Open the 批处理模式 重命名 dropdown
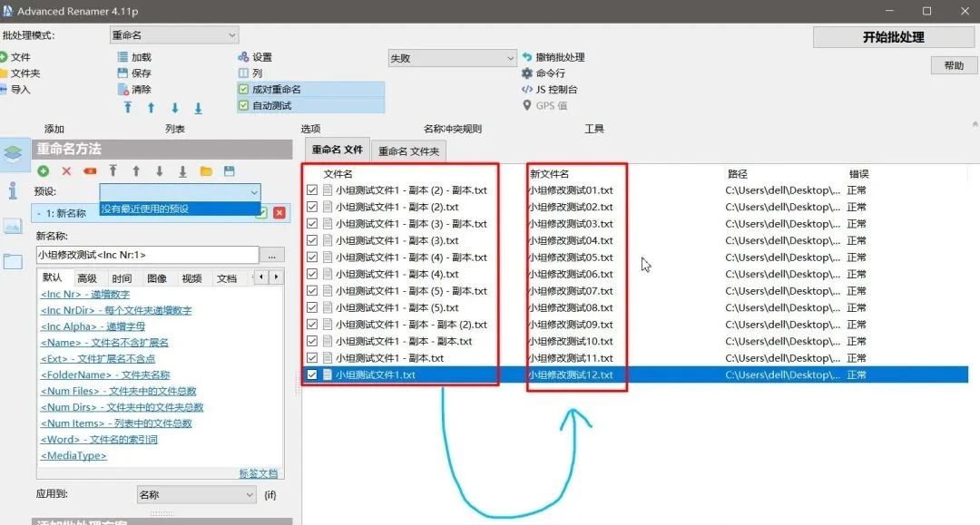Viewport: 980px width, 525px height. pos(173,35)
